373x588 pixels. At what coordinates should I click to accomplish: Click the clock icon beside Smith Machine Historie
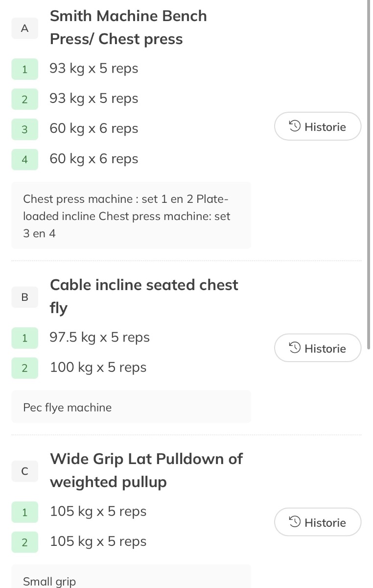295,126
